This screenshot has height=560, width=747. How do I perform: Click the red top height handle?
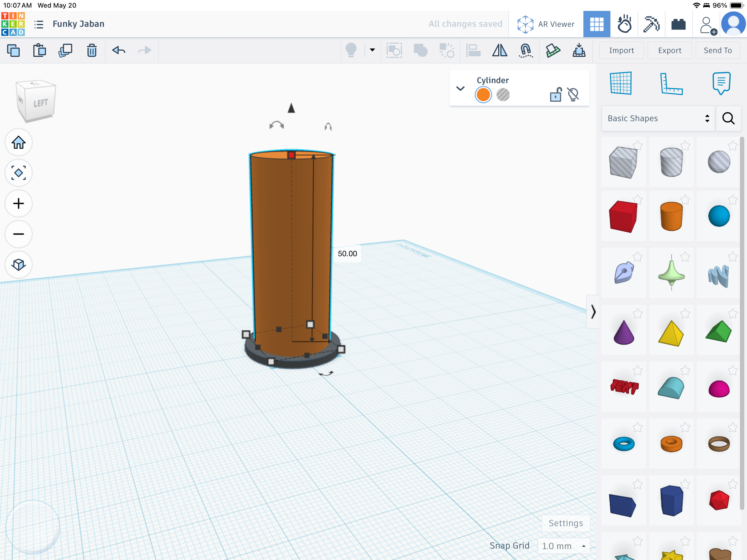[291, 155]
